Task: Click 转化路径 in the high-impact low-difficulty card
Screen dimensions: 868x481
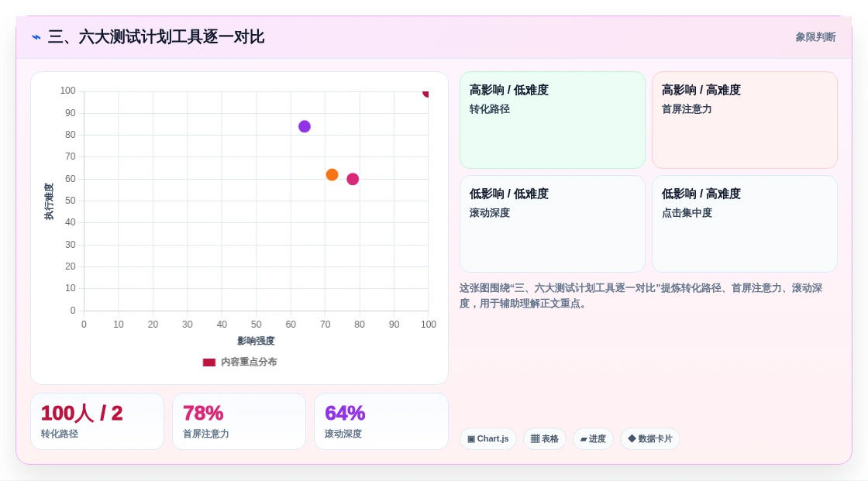Action: [489, 109]
